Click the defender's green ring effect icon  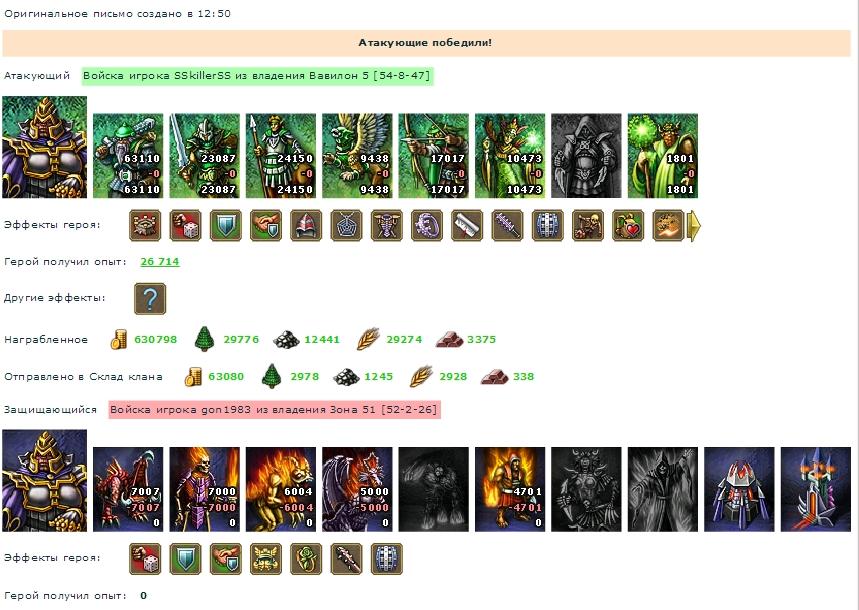[306, 558]
